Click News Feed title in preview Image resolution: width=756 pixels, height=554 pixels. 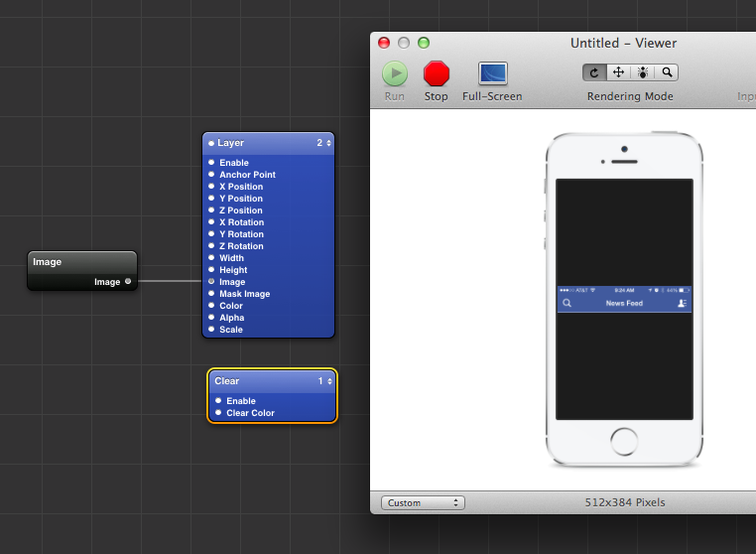pyautogui.click(x=624, y=303)
